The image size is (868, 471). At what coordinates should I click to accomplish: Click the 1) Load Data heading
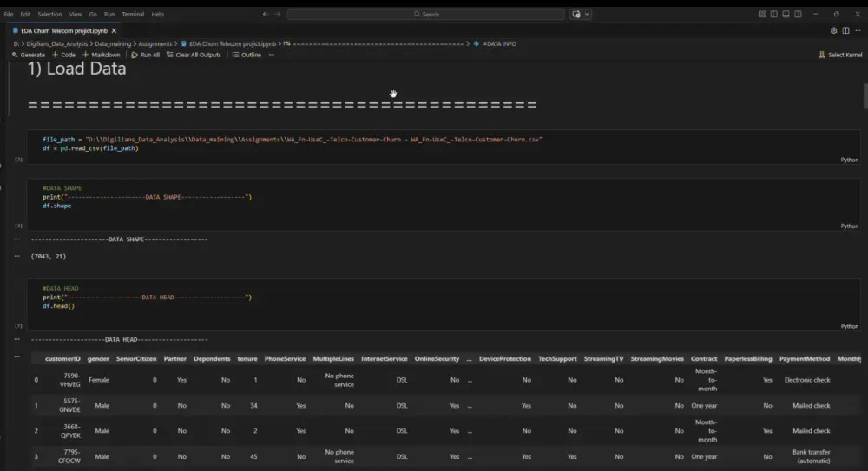pyautogui.click(x=77, y=69)
